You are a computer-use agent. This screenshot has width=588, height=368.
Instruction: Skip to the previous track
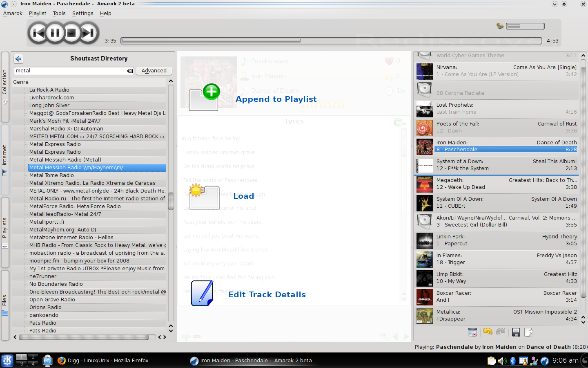point(38,32)
